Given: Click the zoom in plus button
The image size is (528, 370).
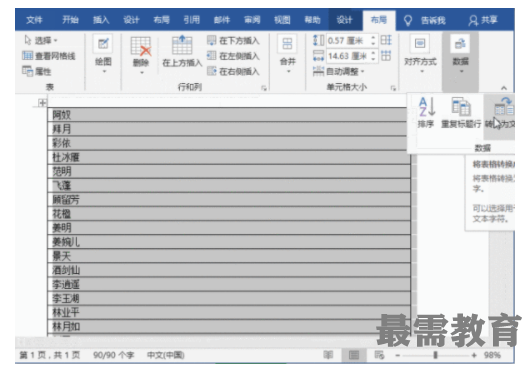Looking at the screenshot, I should [474, 355].
